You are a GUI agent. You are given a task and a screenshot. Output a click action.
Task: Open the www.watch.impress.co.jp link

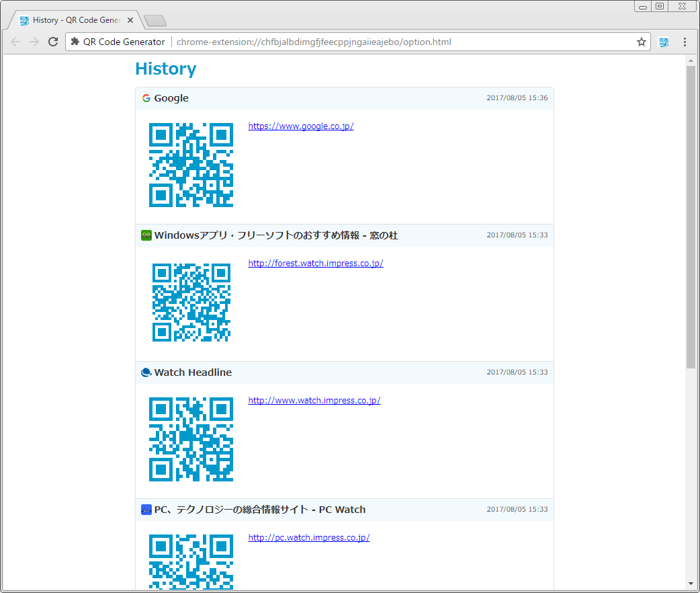(x=314, y=401)
